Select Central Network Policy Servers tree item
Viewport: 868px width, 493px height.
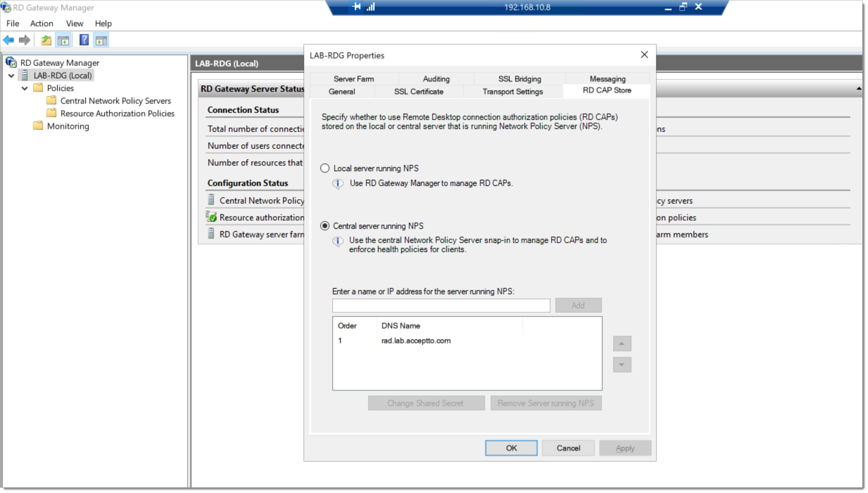[115, 101]
